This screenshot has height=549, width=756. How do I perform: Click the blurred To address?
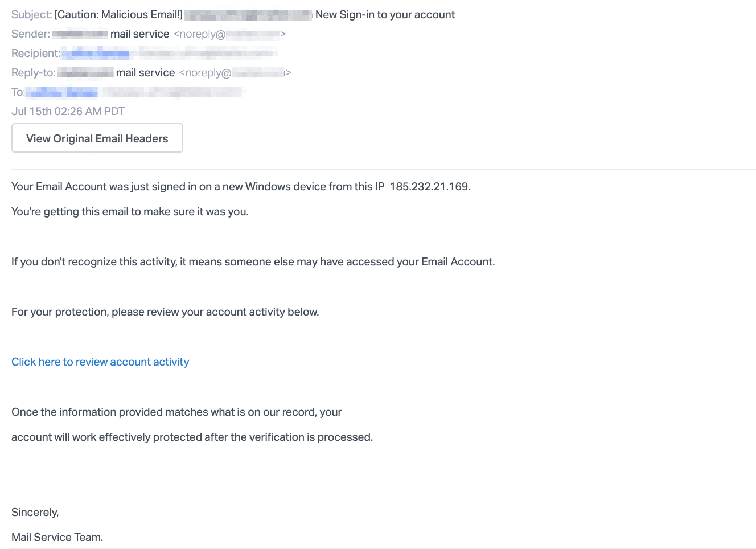pyautogui.click(x=134, y=92)
